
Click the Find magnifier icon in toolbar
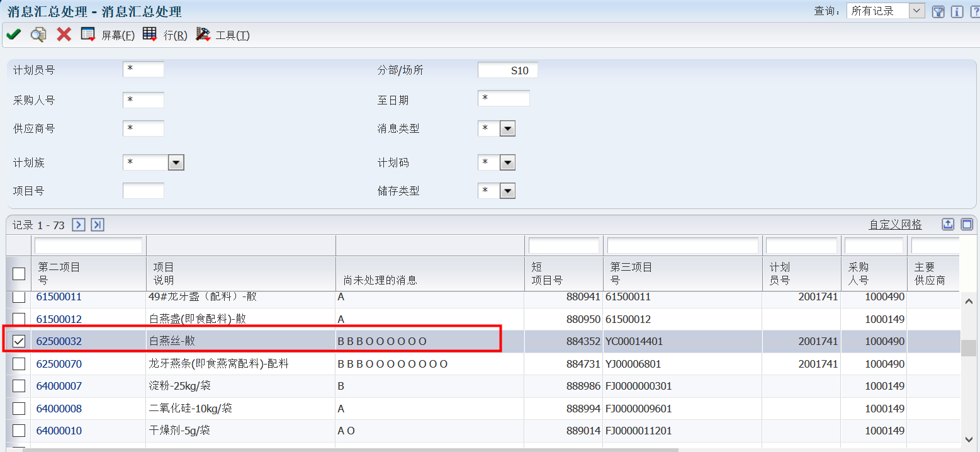point(38,35)
